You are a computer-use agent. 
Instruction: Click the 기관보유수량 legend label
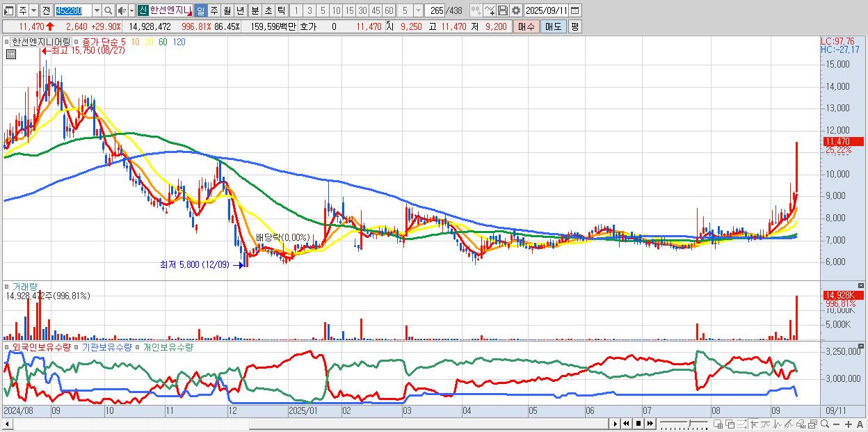[x=106, y=346]
